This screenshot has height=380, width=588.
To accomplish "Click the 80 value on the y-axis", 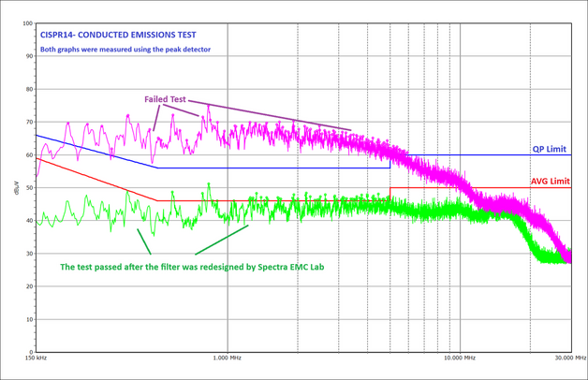I will pos(28,90).
